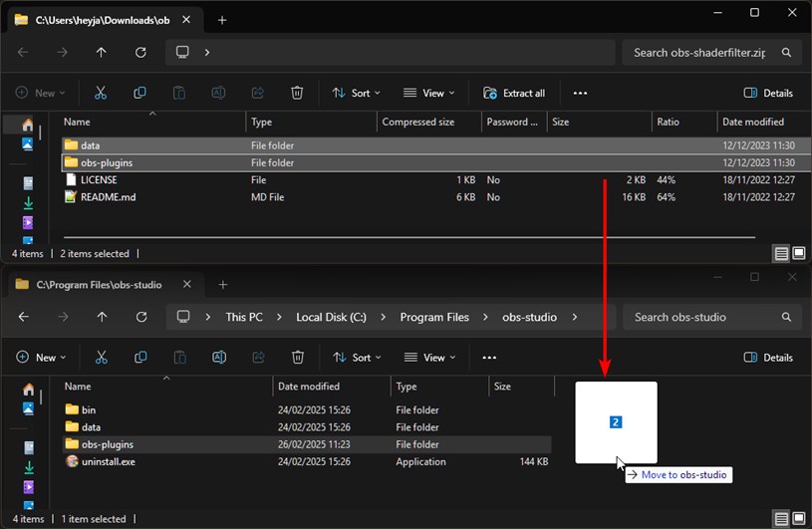Open See more menu in obs-studio window
The width and height of the screenshot is (812, 529).
(x=489, y=358)
